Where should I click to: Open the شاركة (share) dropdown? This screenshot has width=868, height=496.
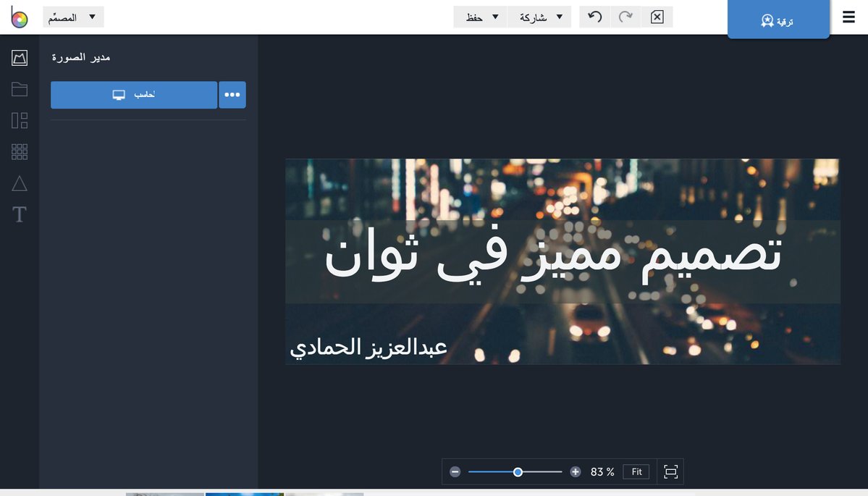tap(539, 17)
